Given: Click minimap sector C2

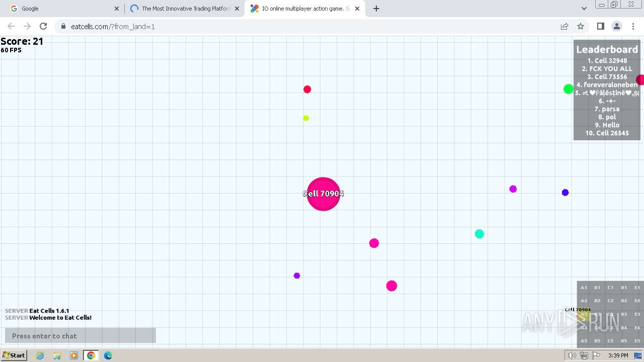Looking at the screenshot, I should pos(610,301).
